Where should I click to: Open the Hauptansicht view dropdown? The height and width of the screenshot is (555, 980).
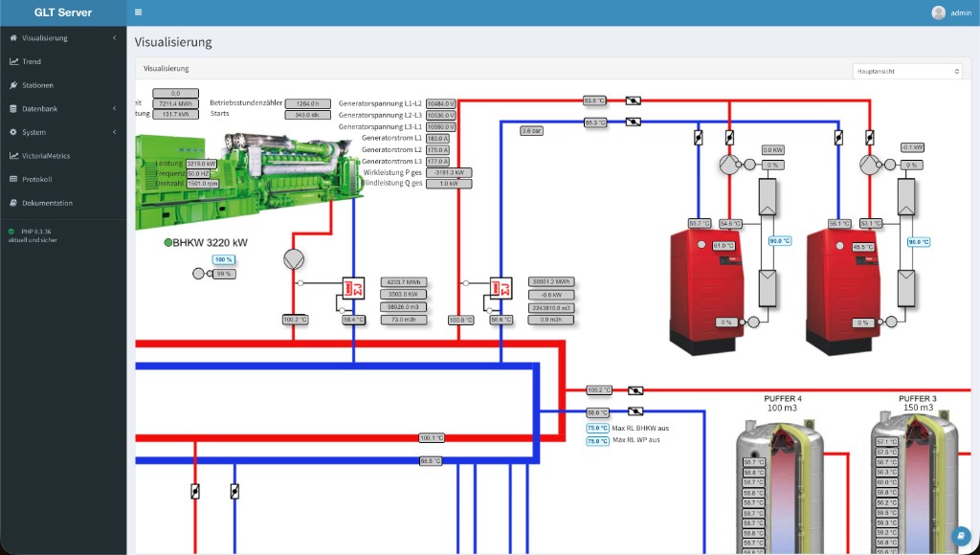coord(907,71)
